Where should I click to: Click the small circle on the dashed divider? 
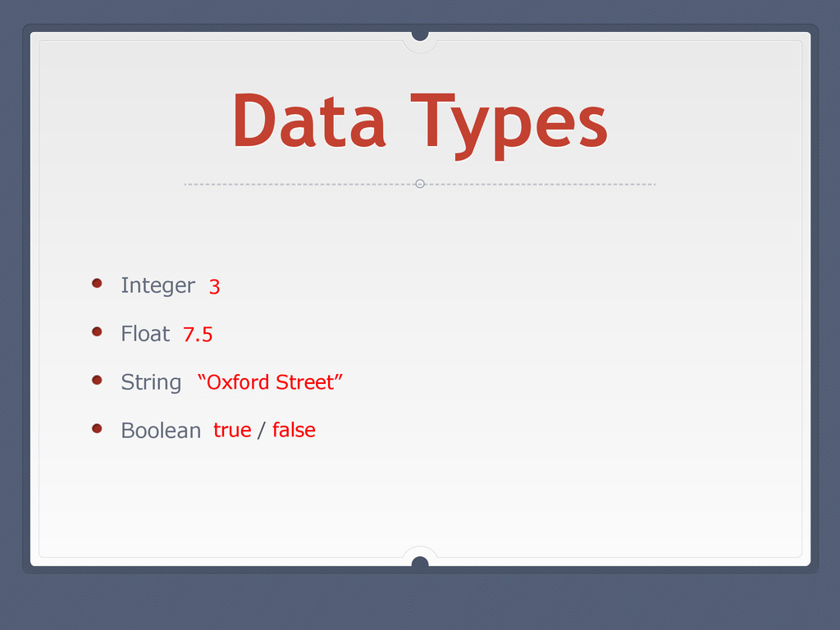420,184
